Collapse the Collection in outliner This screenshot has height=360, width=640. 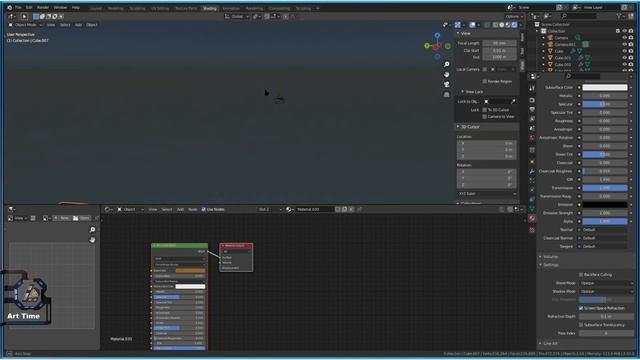pos(538,31)
